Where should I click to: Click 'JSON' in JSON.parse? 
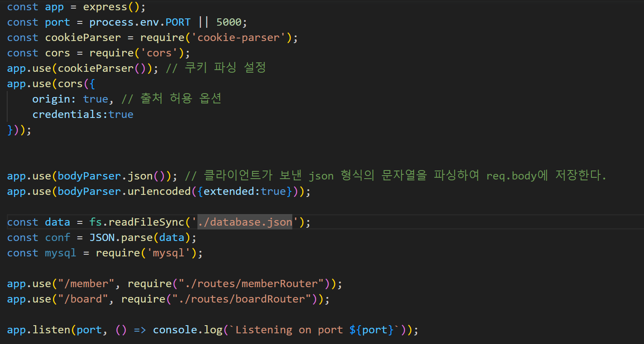[102, 238]
